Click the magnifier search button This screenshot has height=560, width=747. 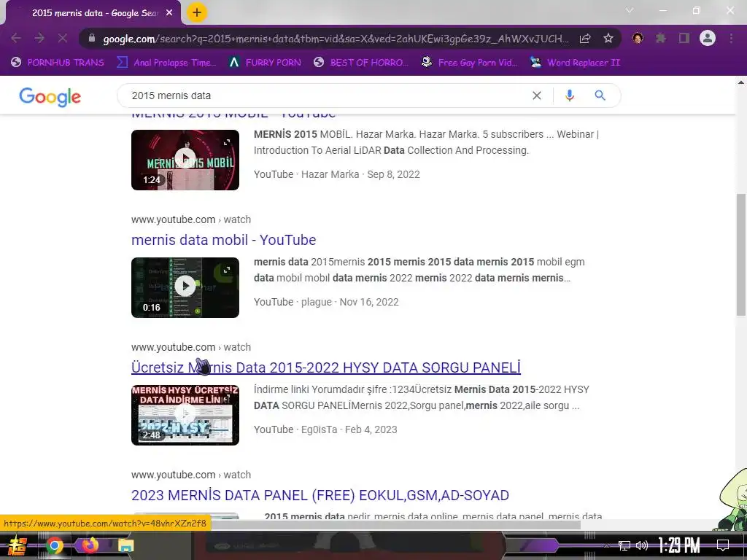tap(600, 96)
